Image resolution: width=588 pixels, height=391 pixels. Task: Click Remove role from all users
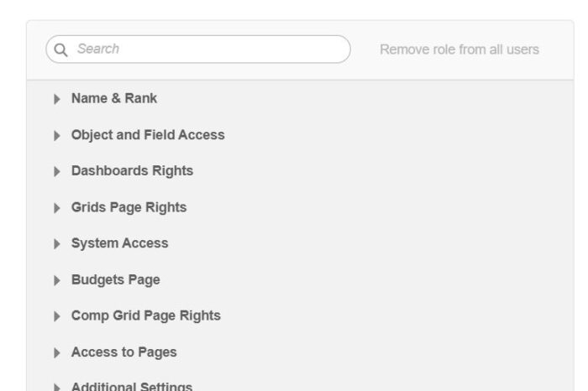[x=459, y=50]
